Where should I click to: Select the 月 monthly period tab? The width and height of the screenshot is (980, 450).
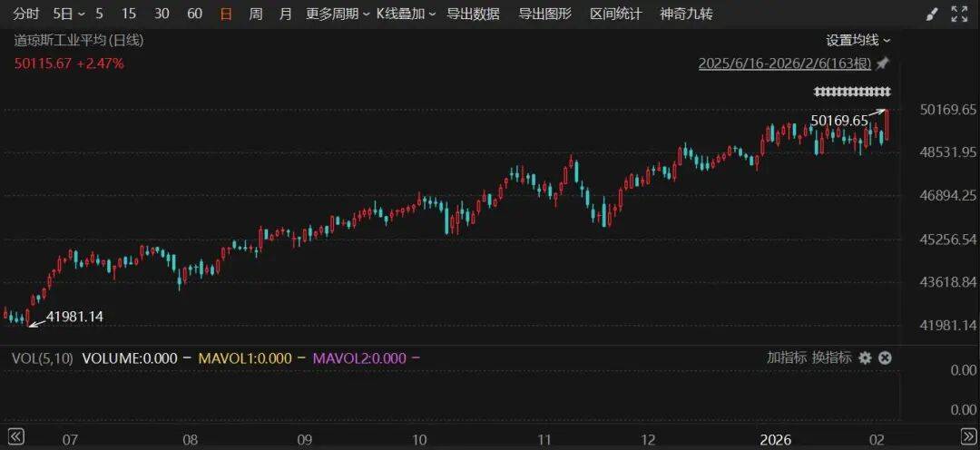[x=286, y=15]
